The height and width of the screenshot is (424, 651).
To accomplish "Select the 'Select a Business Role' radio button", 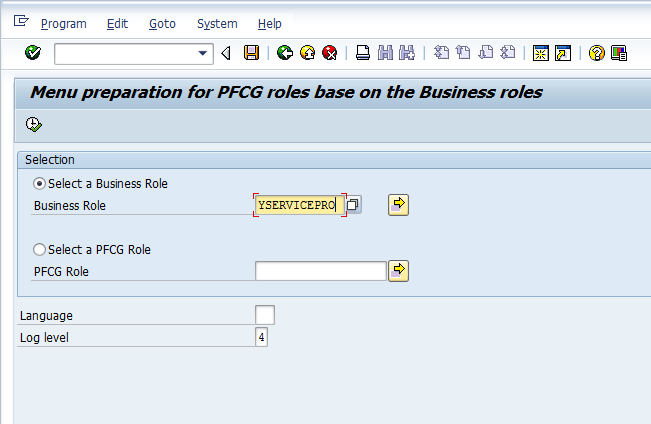I will pos(39,184).
